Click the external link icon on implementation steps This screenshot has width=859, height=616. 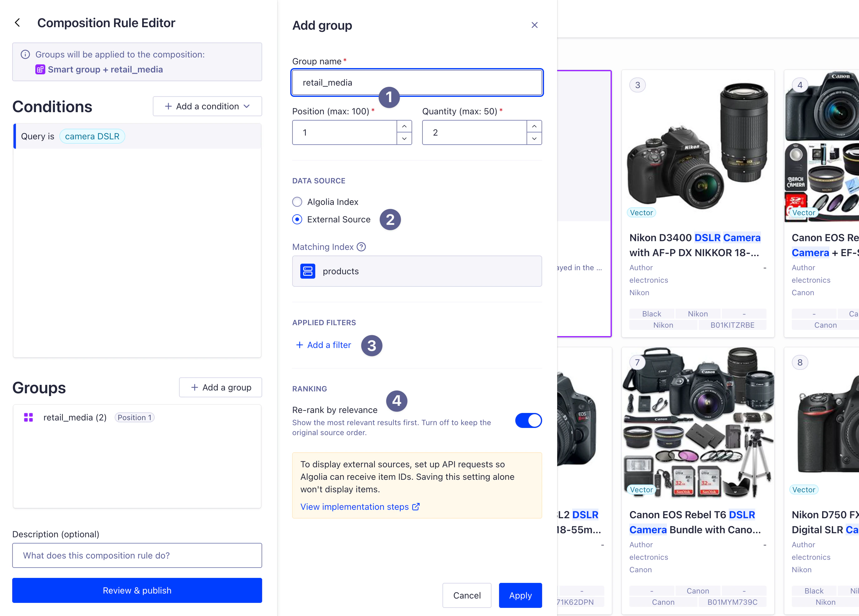[x=416, y=507]
